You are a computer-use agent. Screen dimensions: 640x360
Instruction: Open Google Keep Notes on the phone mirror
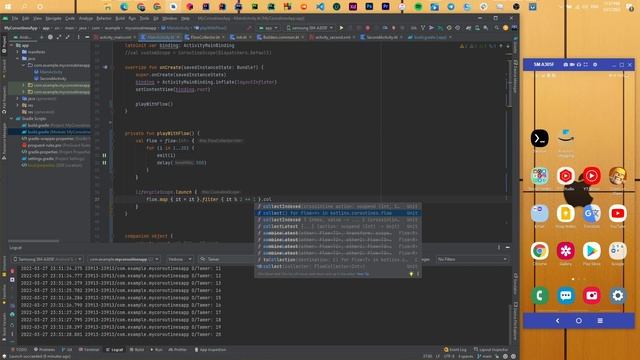(x=566, y=213)
